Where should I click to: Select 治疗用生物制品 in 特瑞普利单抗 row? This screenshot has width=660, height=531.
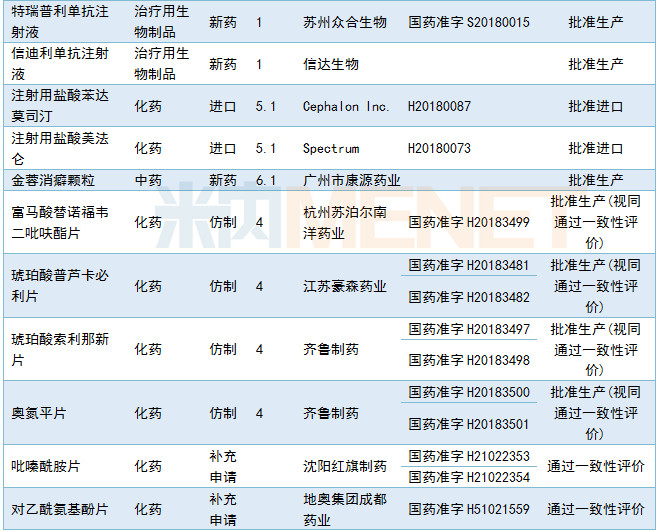[x=162, y=21]
